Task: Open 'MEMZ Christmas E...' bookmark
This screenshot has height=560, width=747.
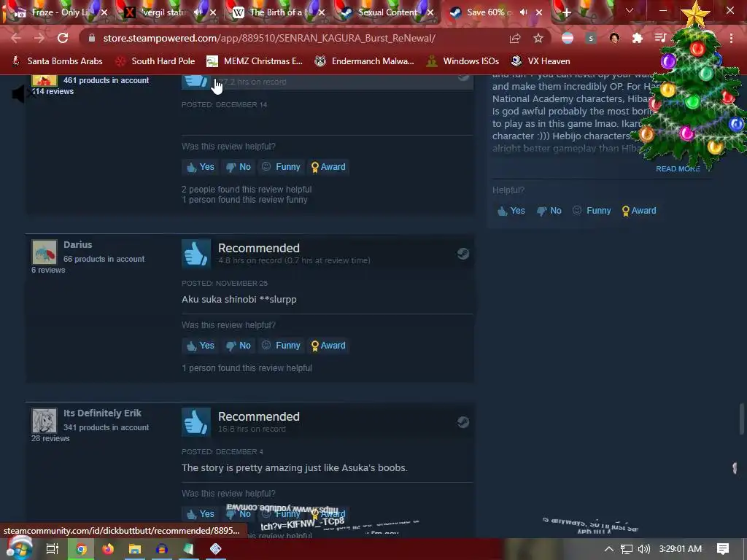Action: pyautogui.click(x=255, y=61)
